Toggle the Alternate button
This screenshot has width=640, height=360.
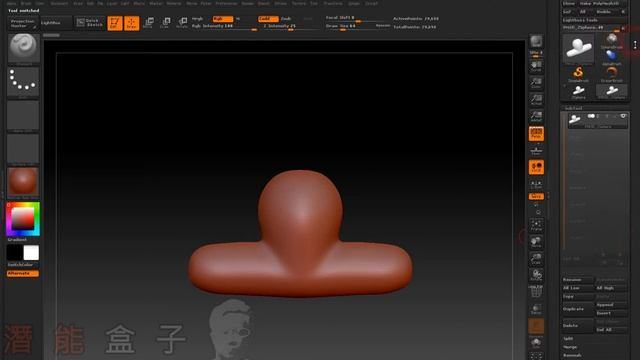[23, 273]
